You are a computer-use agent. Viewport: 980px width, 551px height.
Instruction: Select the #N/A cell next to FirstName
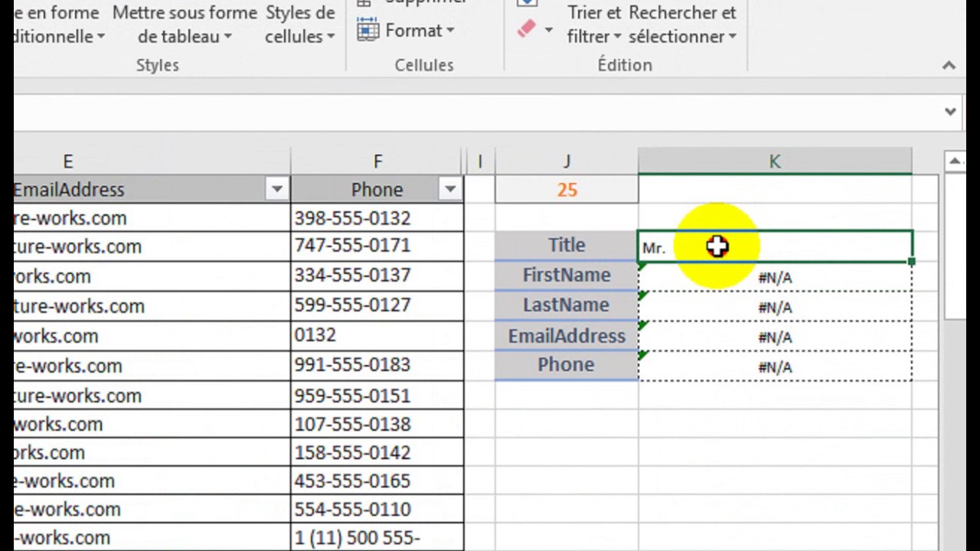coord(775,277)
